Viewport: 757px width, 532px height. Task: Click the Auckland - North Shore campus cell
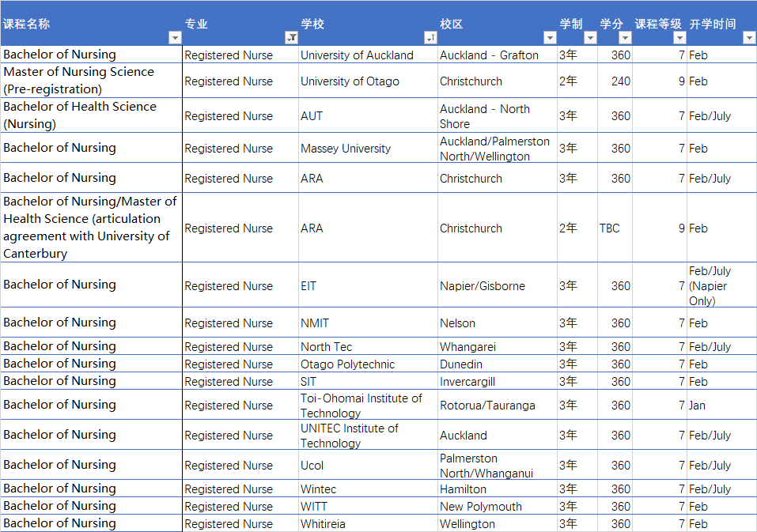coord(498,115)
